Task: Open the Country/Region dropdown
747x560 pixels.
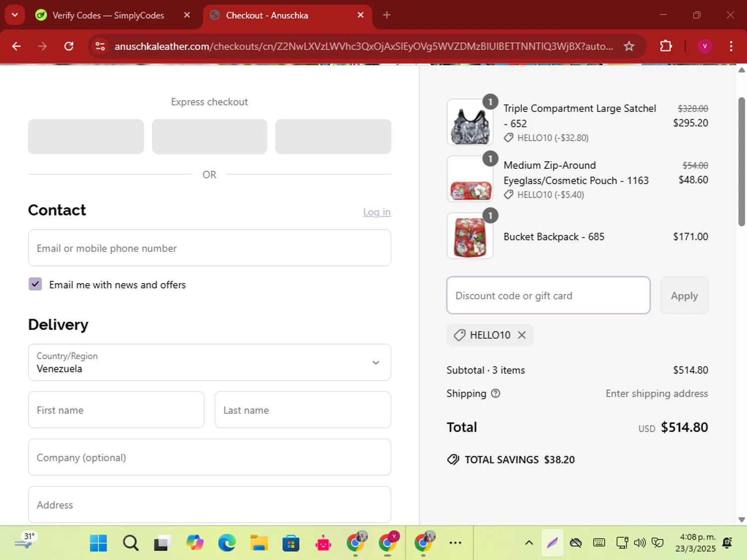Action: [x=209, y=362]
